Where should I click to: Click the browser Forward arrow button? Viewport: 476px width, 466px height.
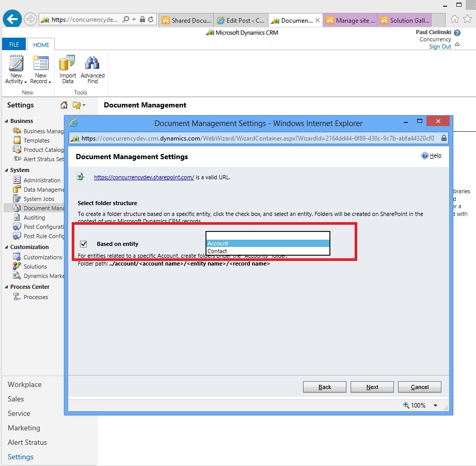[30, 19]
